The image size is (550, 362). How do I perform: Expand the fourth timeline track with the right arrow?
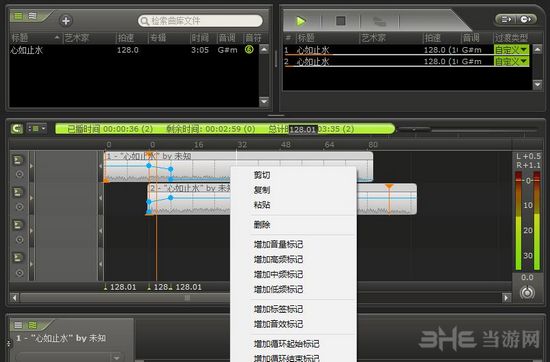tap(31, 264)
